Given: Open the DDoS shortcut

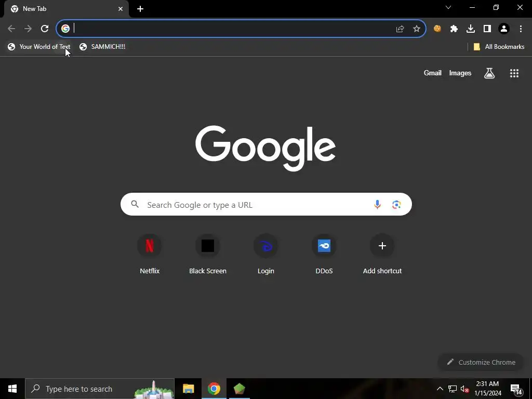Looking at the screenshot, I should pyautogui.click(x=324, y=255).
